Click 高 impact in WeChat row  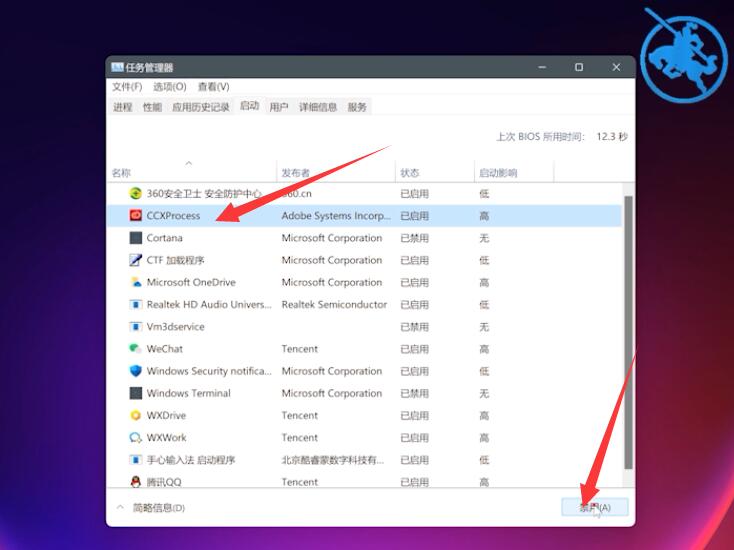pyautogui.click(x=484, y=349)
